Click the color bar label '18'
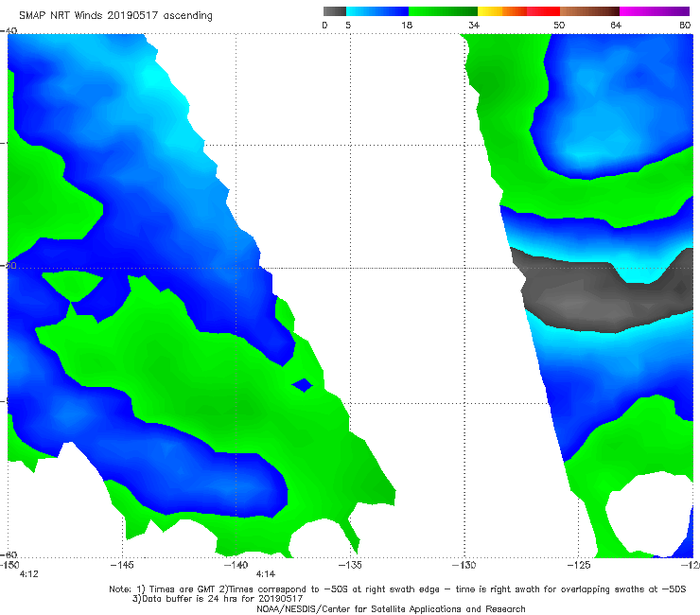This screenshot has width=700, height=615. click(x=407, y=26)
